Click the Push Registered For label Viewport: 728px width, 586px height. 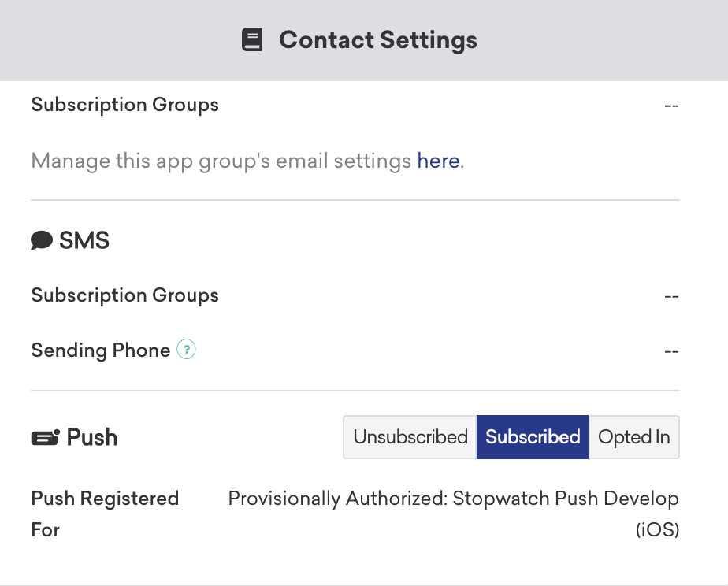click(x=105, y=514)
